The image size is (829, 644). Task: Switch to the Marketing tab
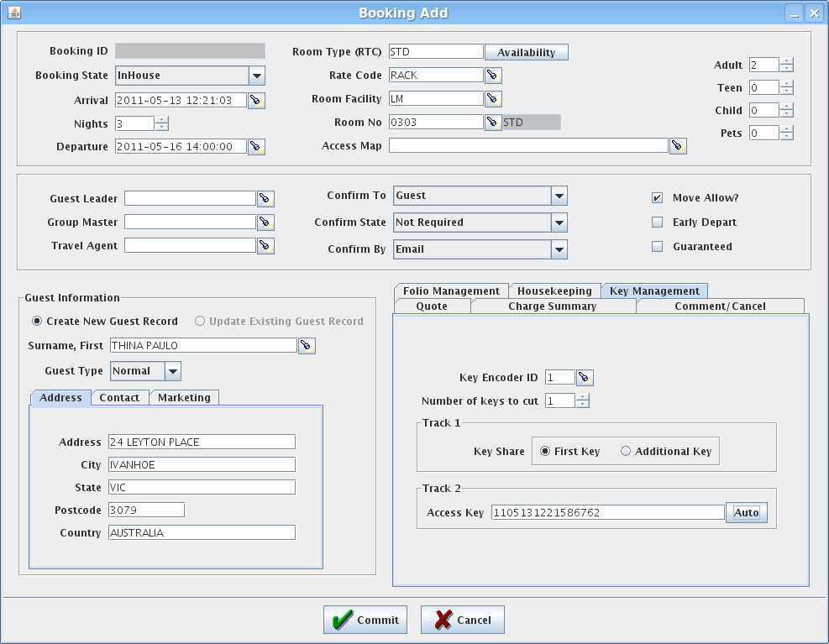(x=184, y=398)
